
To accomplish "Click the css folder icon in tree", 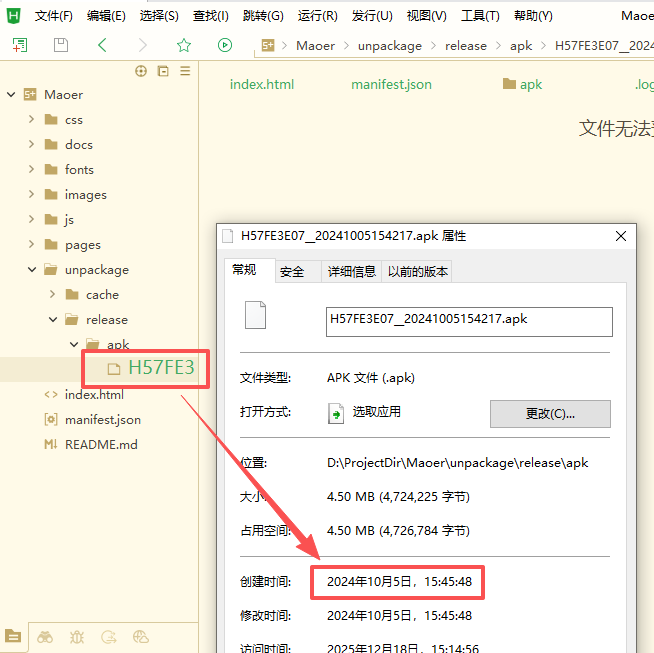I will click(51, 120).
